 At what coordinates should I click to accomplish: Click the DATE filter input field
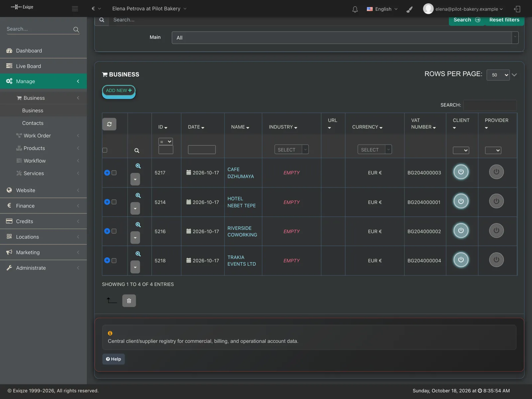202,150
